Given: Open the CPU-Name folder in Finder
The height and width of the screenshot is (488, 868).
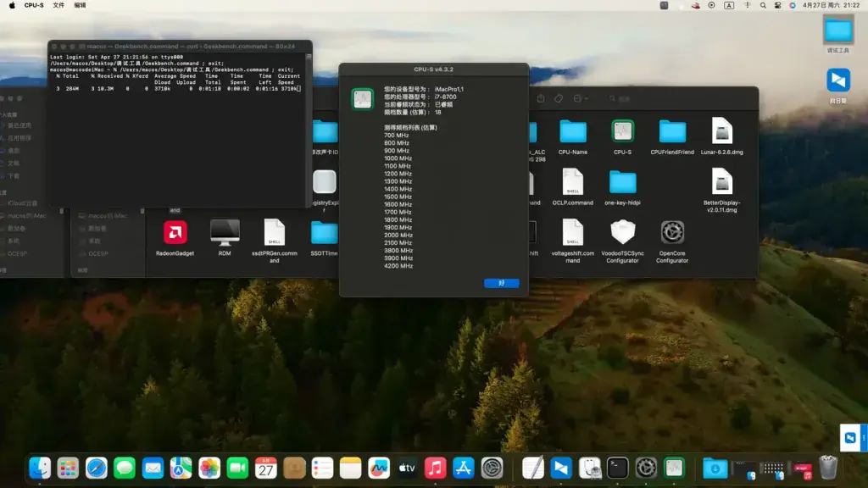Looking at the screenshot, I should 572,131.
